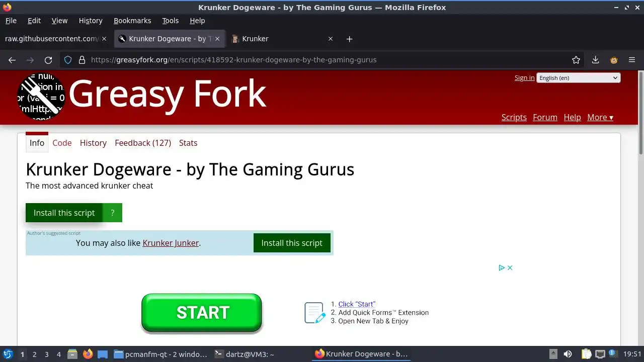Click the Sign in link
Image resolution: width=644 pixels, height=362 pixels.
point(524,78)
